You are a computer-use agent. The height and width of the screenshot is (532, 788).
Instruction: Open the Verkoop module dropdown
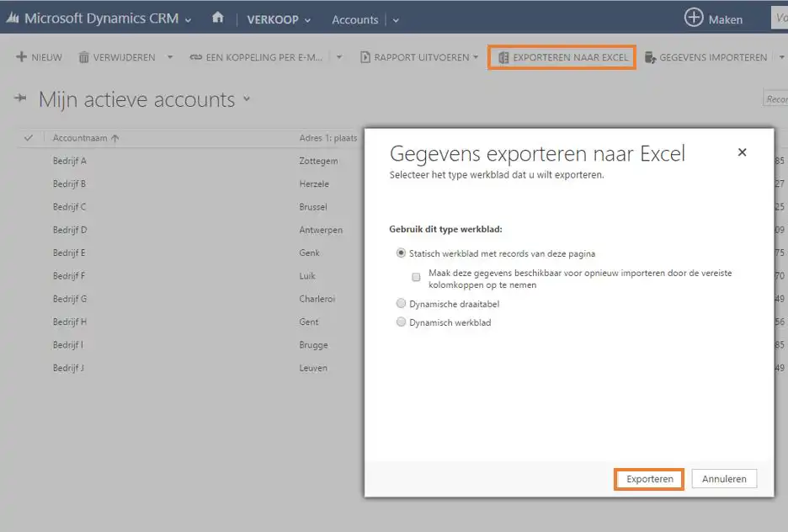click(279, 19)
